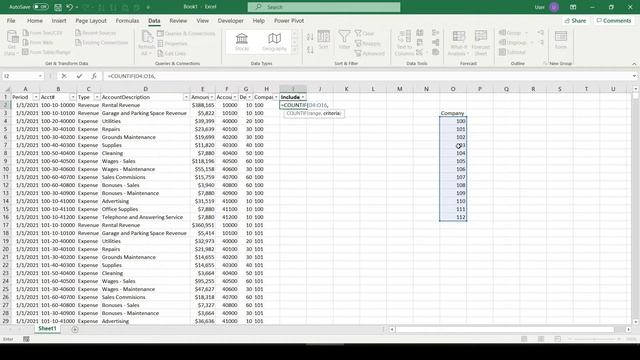The width and height of the screenshot is (640, 360).
Task: Click the Edit Links button
Action: (171, 53)
